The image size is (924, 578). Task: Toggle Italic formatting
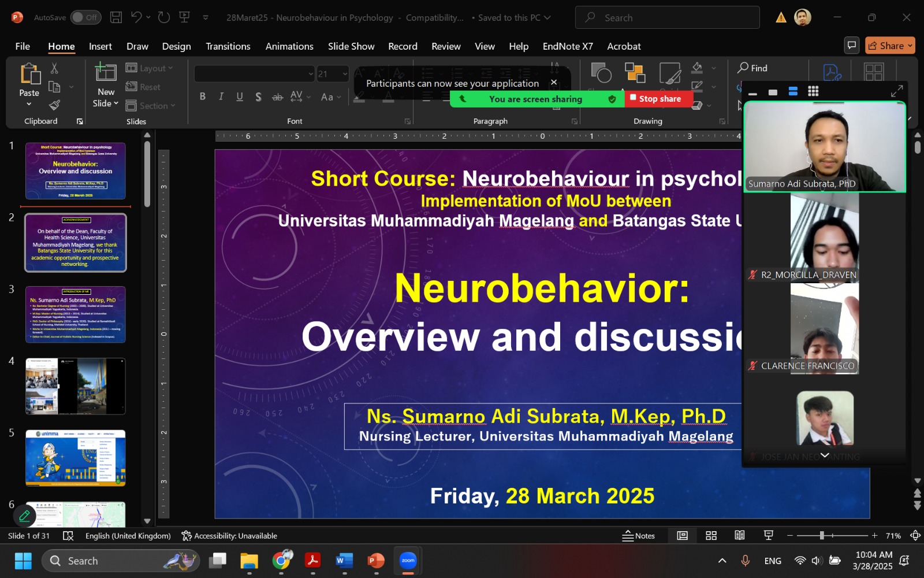pos(221,97)
